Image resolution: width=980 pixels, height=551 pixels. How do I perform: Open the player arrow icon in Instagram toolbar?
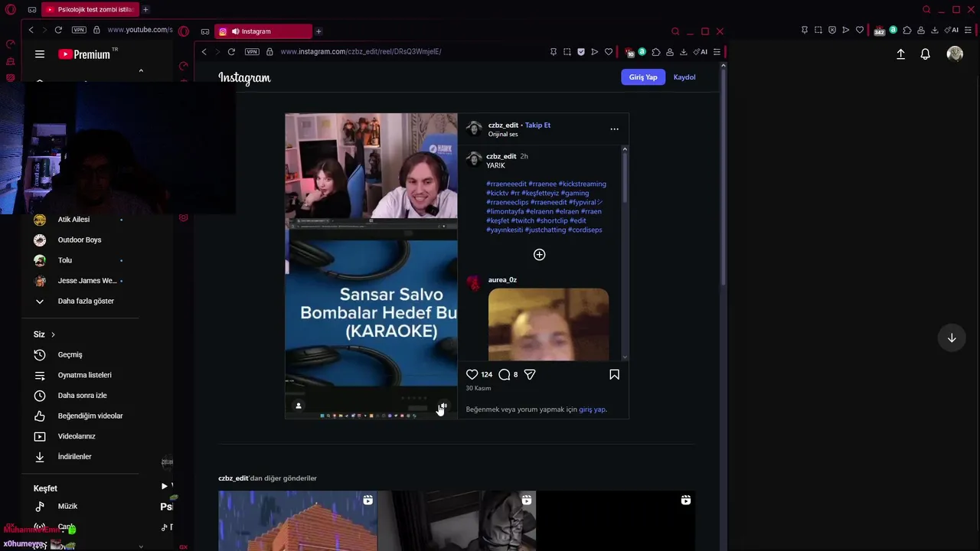(595, 52)
